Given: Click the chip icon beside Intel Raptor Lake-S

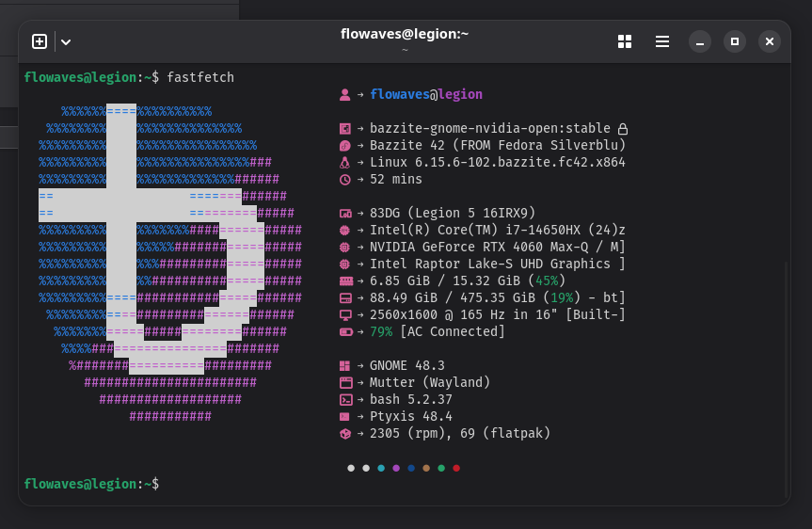Looking at the screenshot, I should 345,264.
